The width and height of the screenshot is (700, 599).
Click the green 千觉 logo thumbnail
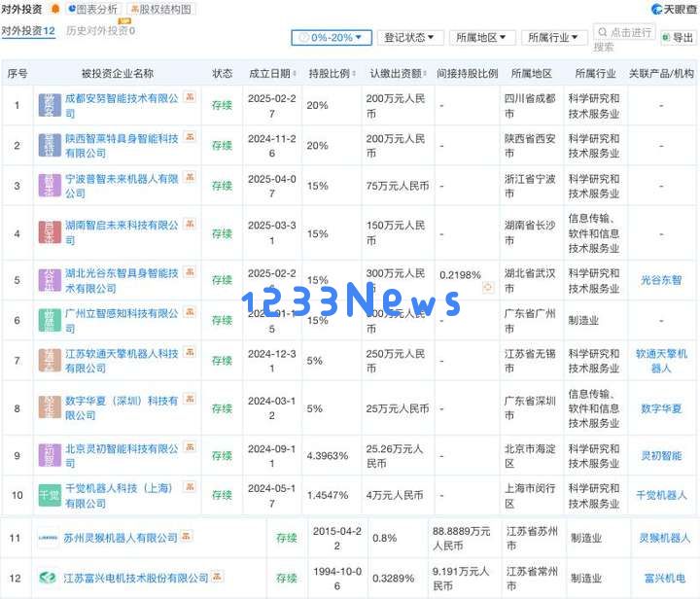pos(50,496)
